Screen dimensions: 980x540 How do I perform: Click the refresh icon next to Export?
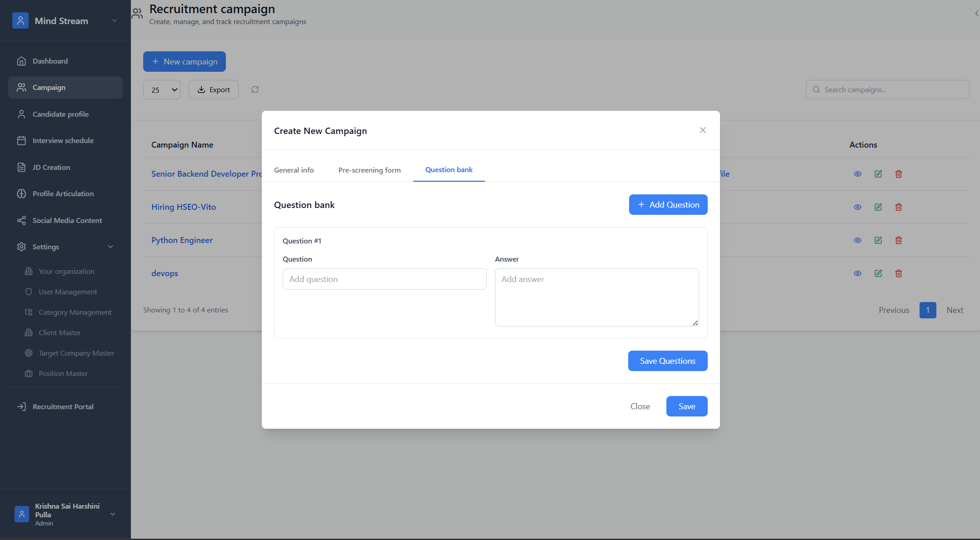[x=255, y=89]
